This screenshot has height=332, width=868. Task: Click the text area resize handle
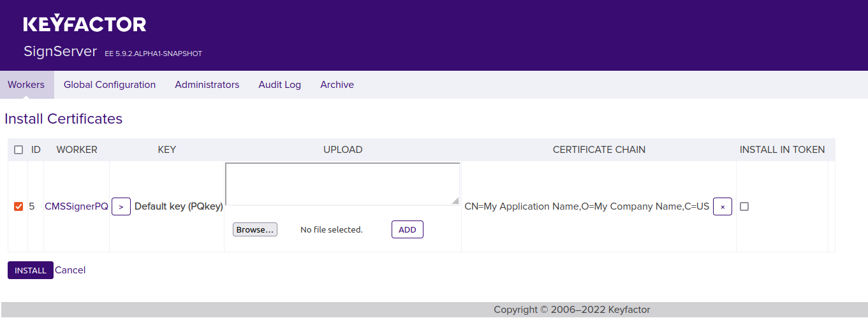point(455,201)
